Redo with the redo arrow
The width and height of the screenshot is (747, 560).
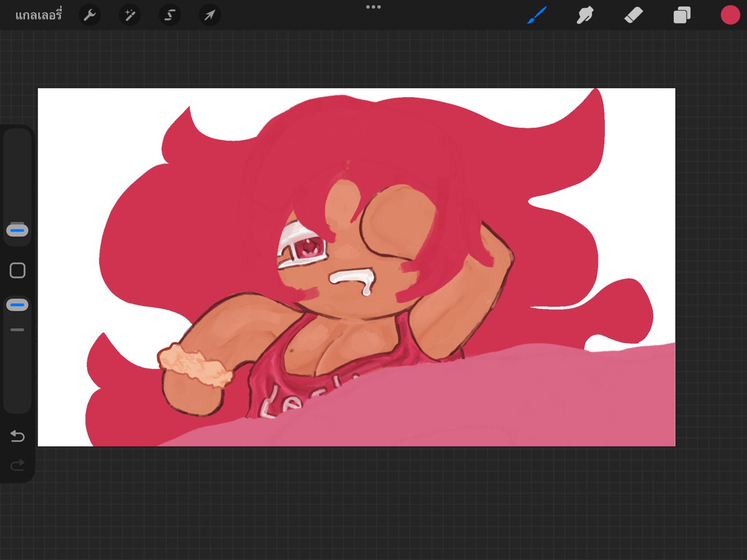pos(17,464)
